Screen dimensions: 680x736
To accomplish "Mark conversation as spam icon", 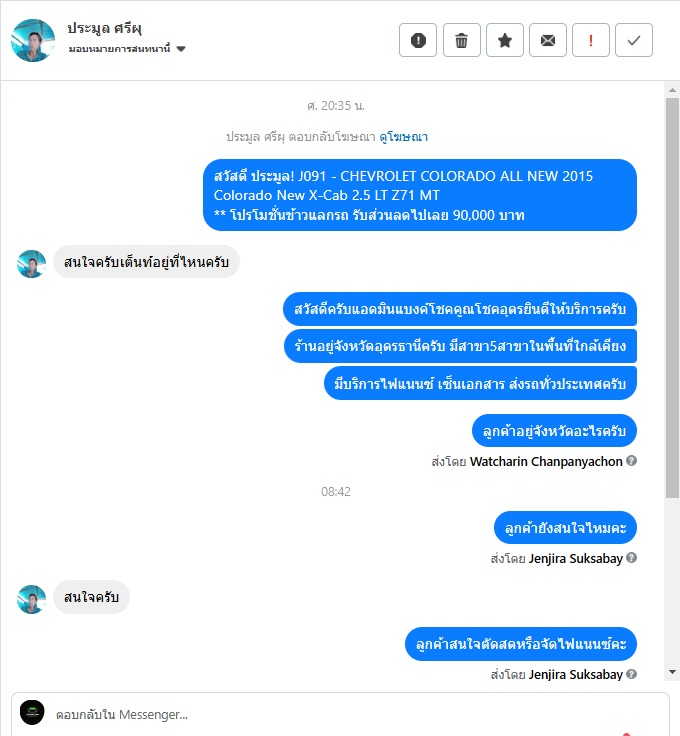I will click(x=418, y=40).
